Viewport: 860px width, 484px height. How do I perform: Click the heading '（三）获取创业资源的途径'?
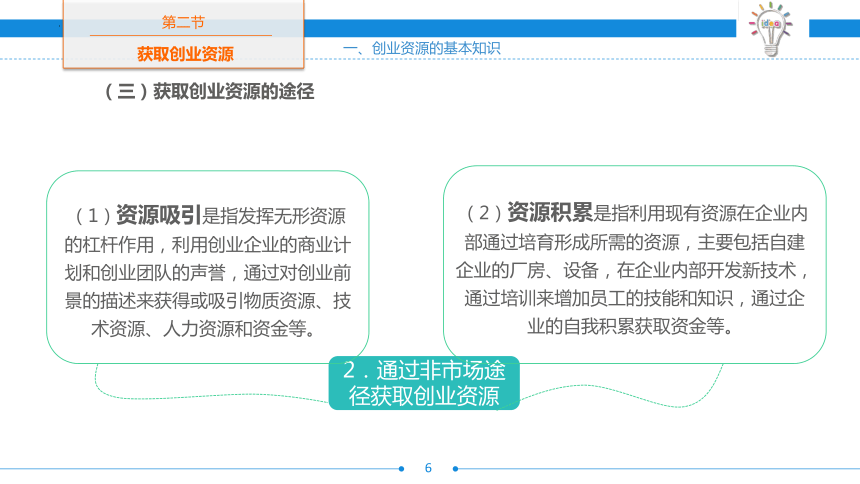(208, 91)
